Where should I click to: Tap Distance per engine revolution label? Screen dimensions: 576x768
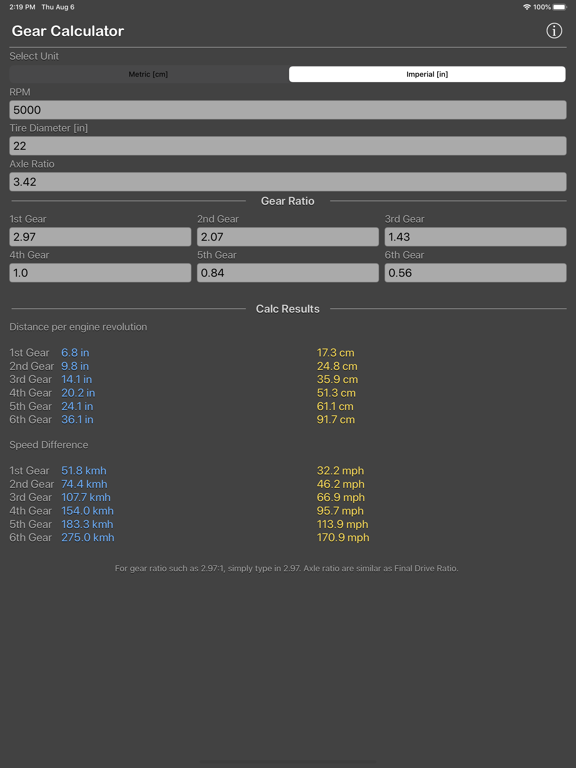point(78,327)
